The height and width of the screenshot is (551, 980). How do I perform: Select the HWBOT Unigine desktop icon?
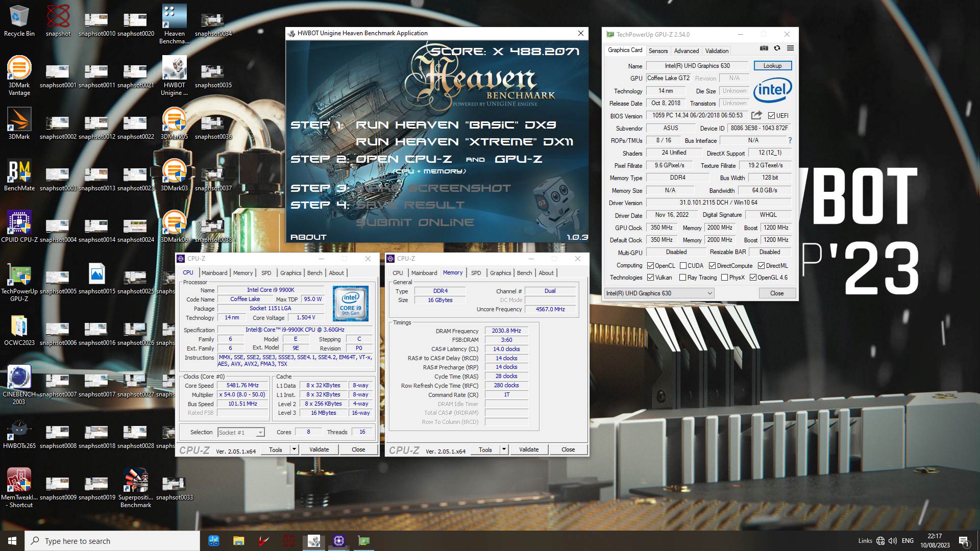coord(175,76)
